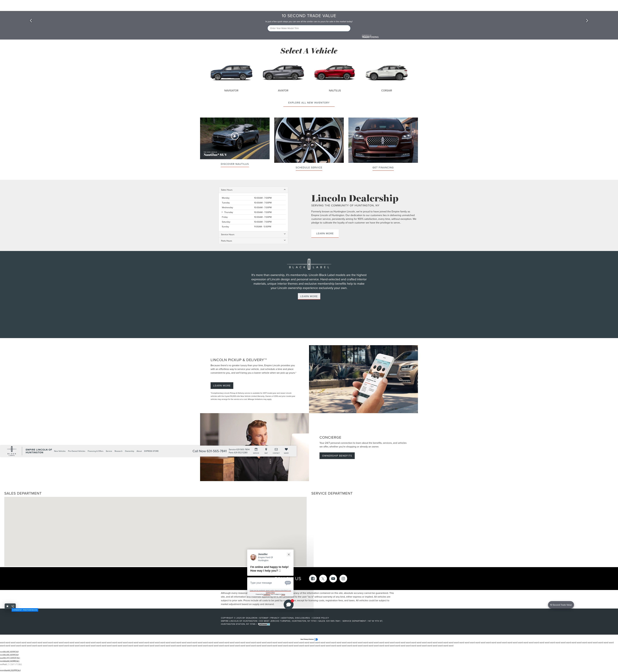Viewport: 618px width, 672px height.
Task: Collapse the Sales Hours panel
Action: (253, 190)
